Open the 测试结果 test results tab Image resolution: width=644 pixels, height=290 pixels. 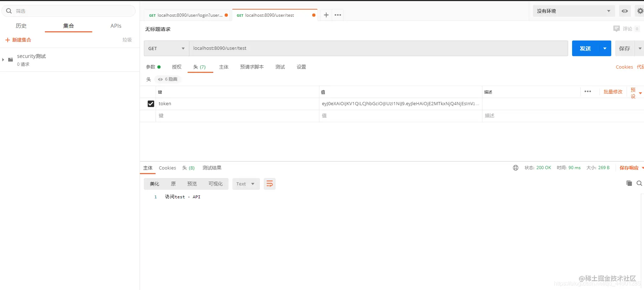[212, 168]
